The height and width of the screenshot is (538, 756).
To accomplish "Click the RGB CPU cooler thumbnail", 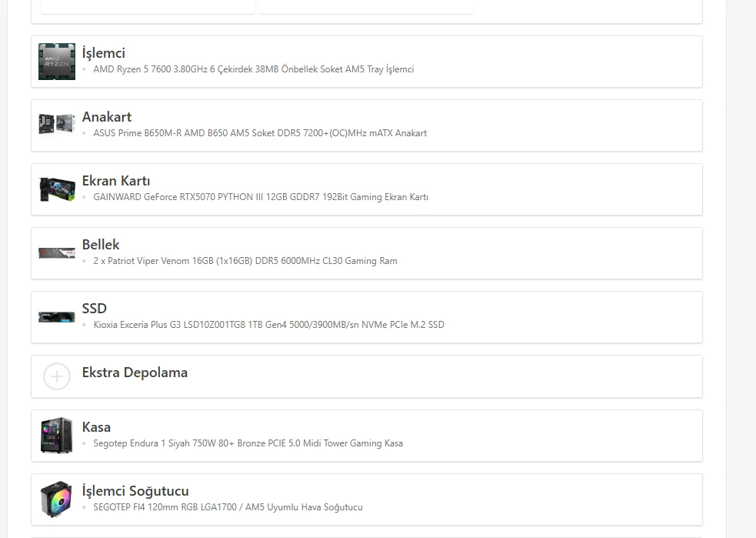I will click(57, 500).
